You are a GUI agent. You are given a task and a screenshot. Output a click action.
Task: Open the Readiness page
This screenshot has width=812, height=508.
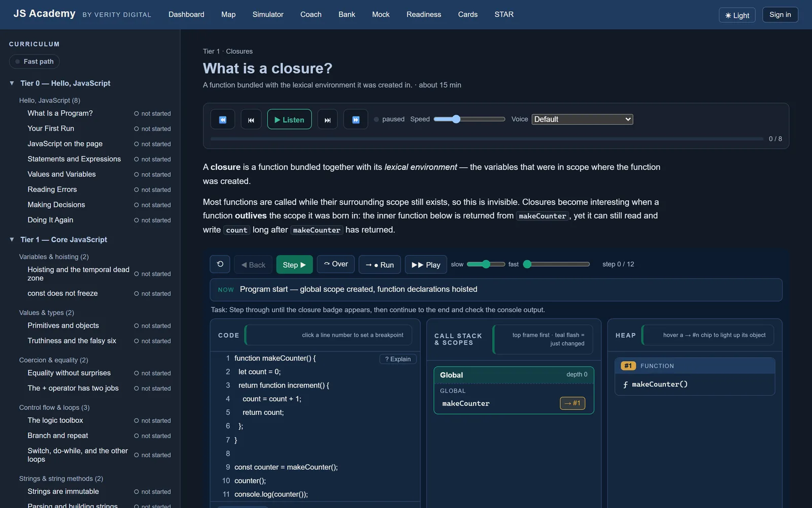[424, 15]
